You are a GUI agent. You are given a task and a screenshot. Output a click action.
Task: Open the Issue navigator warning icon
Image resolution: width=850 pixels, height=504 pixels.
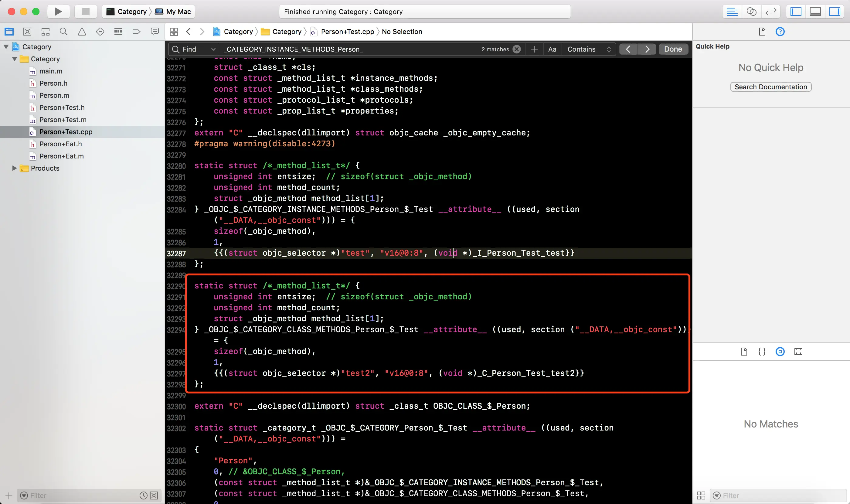[x=82, y=32]
